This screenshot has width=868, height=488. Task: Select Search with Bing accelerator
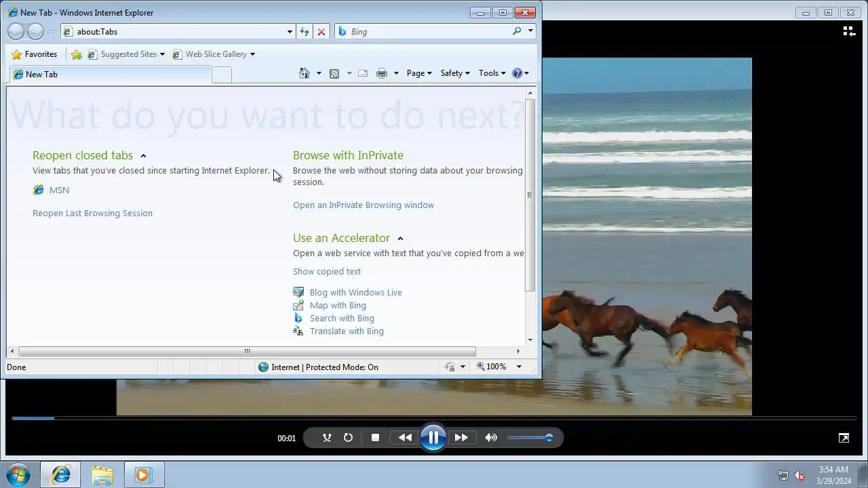342,318
